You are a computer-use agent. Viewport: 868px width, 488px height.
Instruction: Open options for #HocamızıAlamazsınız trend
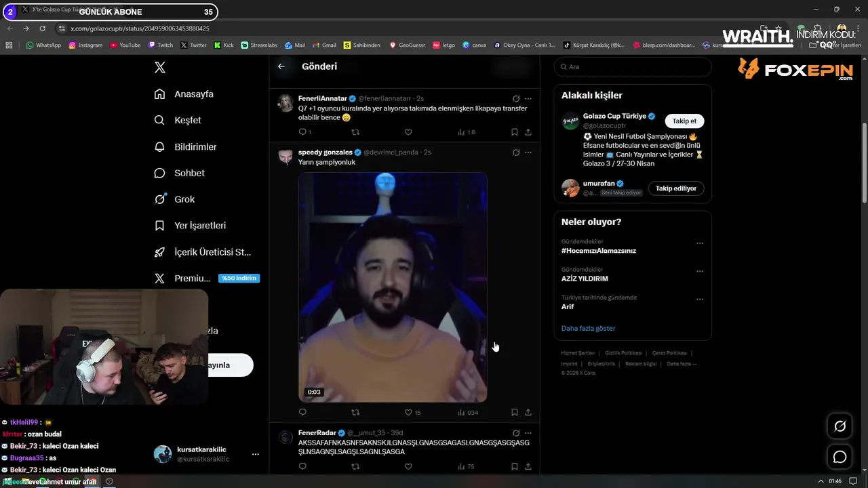pos(700,243)
